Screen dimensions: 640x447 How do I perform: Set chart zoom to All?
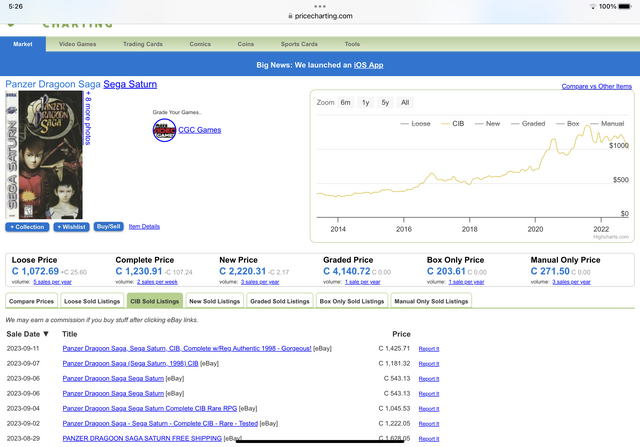[405, 102]
